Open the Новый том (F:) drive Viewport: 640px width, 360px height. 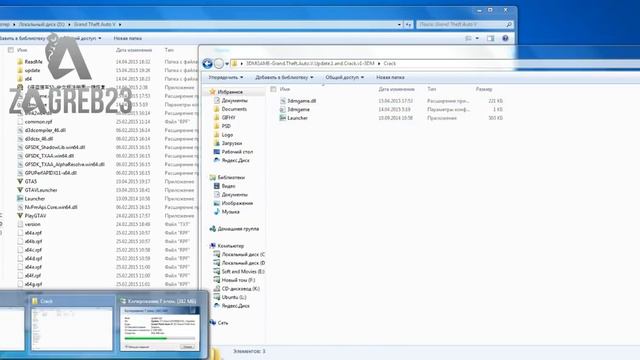point(238,280)
